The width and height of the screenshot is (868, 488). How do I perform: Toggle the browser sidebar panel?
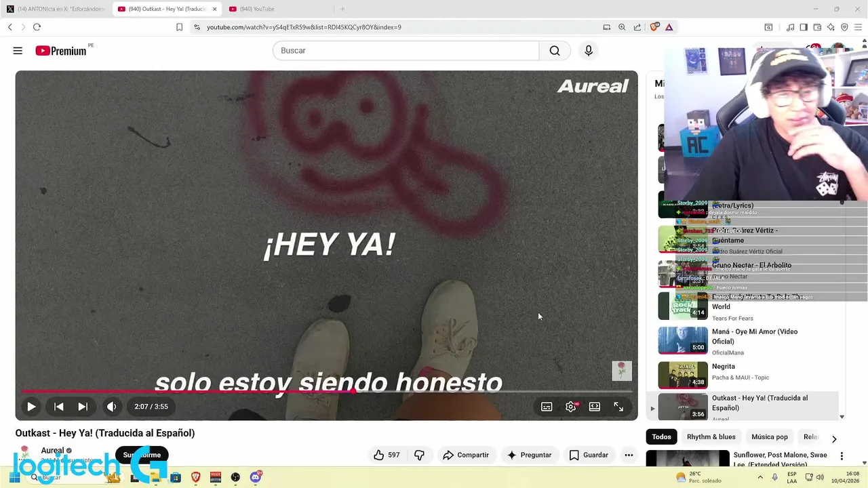click(x=804, y=27)
